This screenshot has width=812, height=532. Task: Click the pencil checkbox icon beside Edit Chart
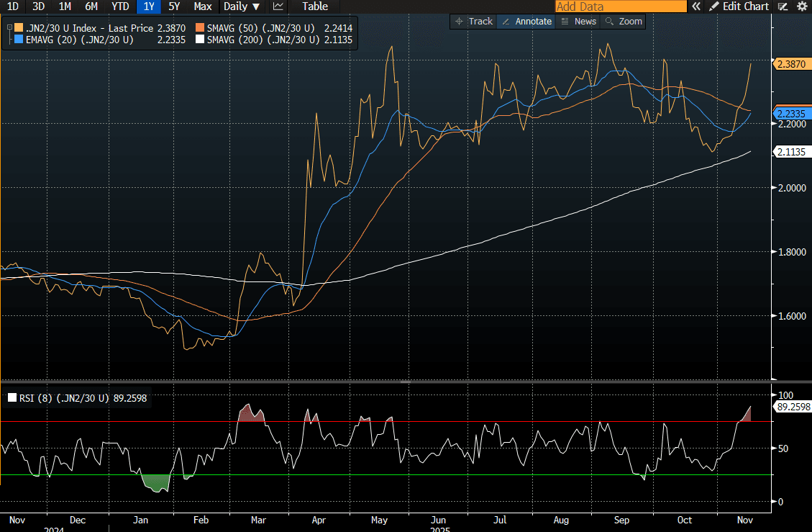click(x=783, y=6)
